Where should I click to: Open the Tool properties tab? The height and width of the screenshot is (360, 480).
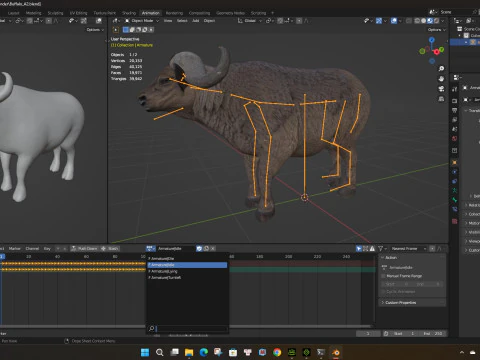coord(455,89)
